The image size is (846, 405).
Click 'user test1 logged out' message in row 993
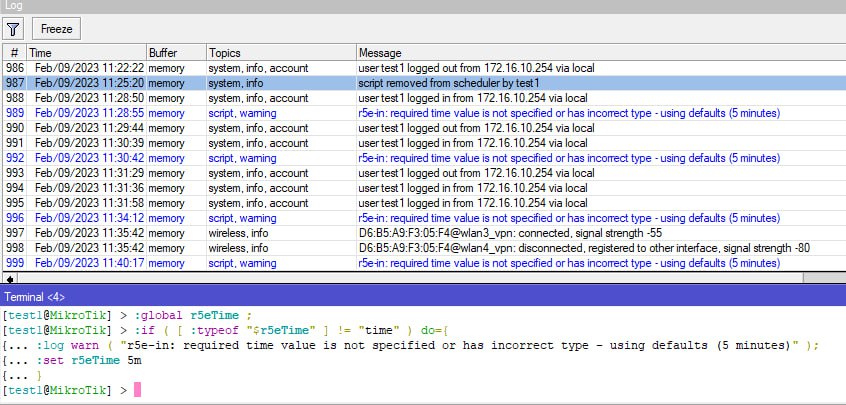(476, 173)
